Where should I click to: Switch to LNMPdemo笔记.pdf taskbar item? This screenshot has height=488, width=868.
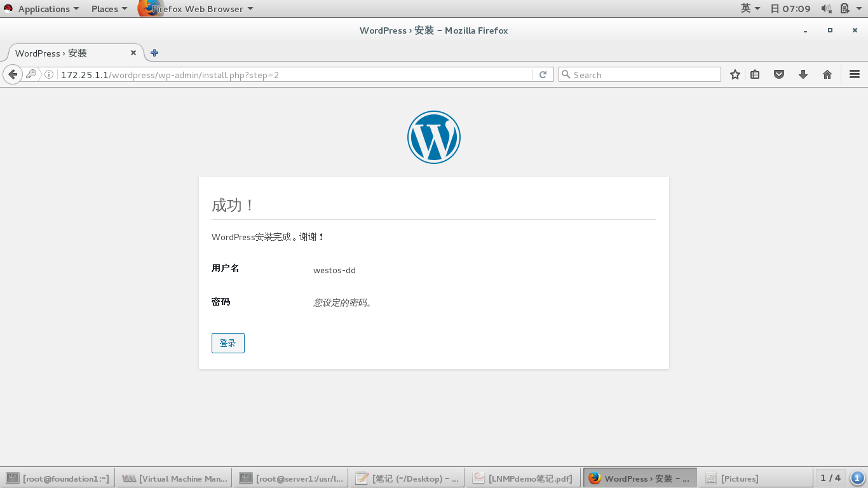click(524, 478)
